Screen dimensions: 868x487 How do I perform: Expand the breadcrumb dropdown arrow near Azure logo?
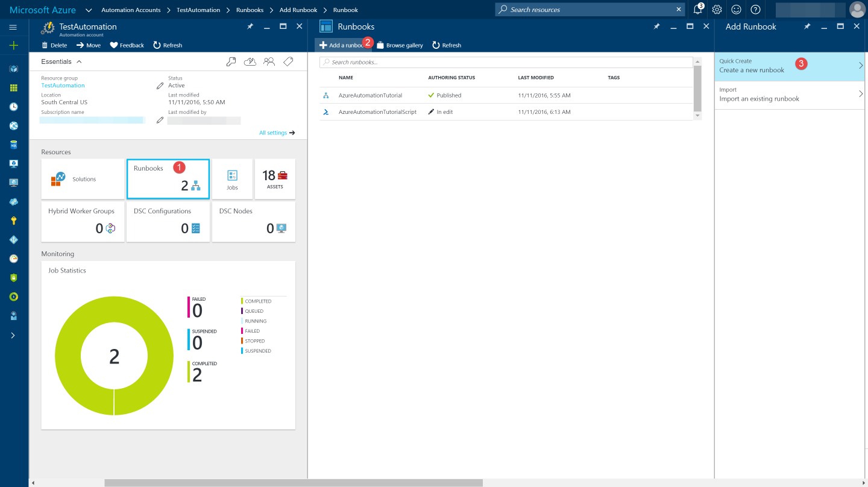pos(89,10)
